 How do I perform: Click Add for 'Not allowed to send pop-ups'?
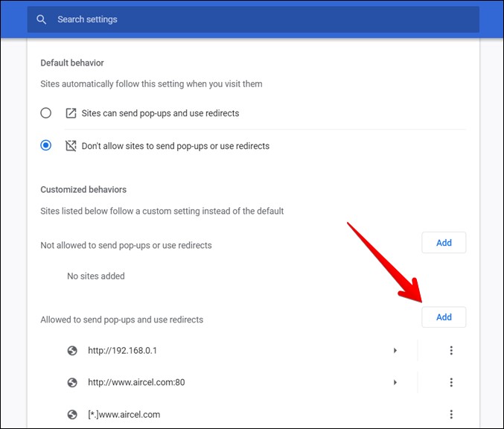click(444, 243)
